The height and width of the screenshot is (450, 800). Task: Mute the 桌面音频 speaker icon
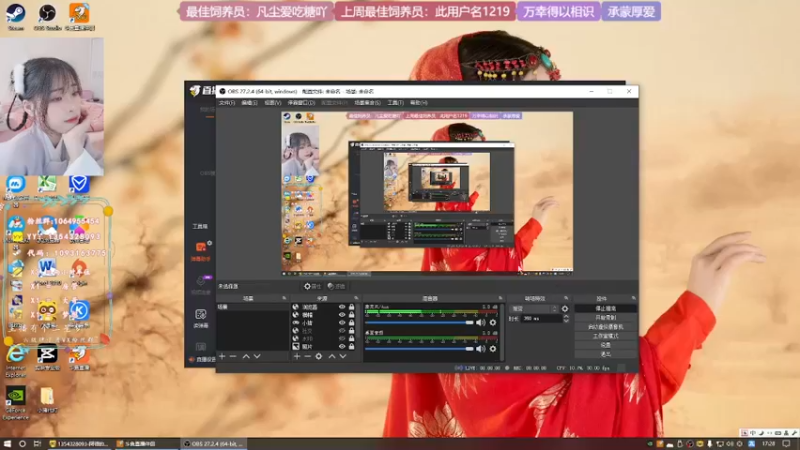tap(481, 348)
